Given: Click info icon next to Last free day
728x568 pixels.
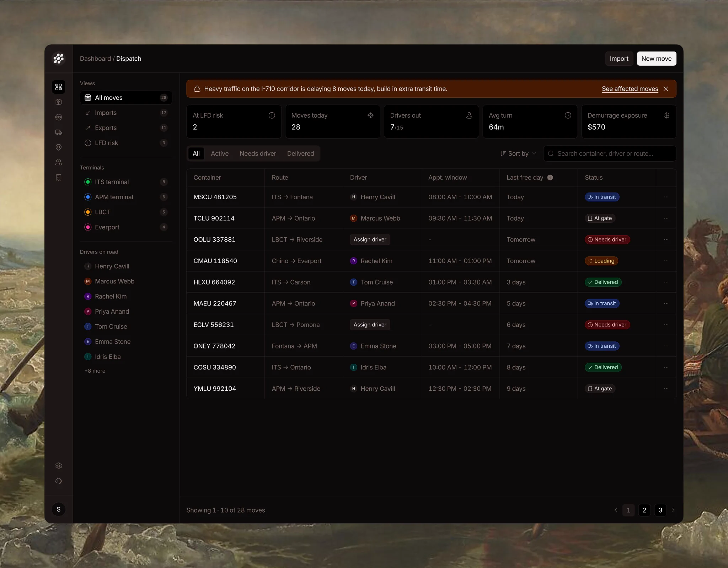Looking at the screenshot, I should pyautogui.click(x=550, y=178).
